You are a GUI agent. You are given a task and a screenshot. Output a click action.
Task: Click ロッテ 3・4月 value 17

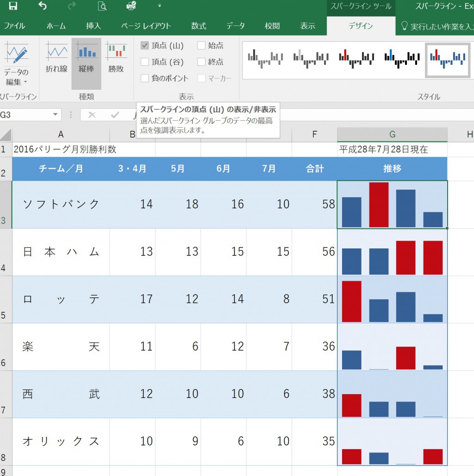tap(132, 300)
